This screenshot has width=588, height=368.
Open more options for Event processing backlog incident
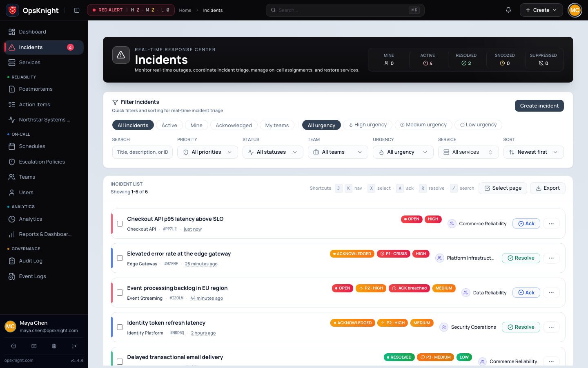tap(551, 293)
